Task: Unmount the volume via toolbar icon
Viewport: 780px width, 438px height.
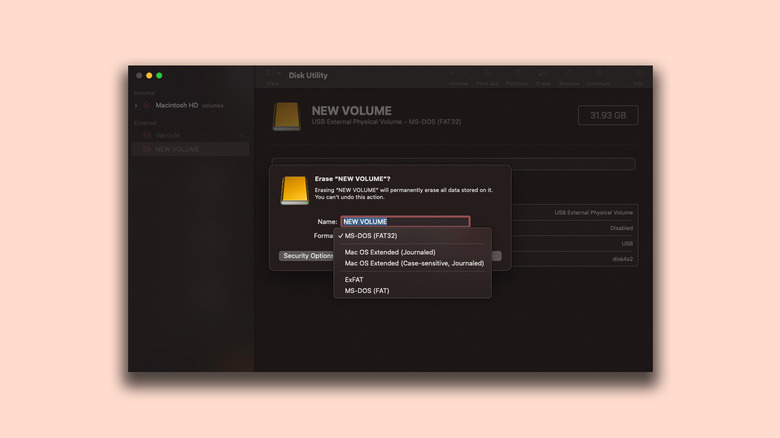Action: tap(599, 77)
